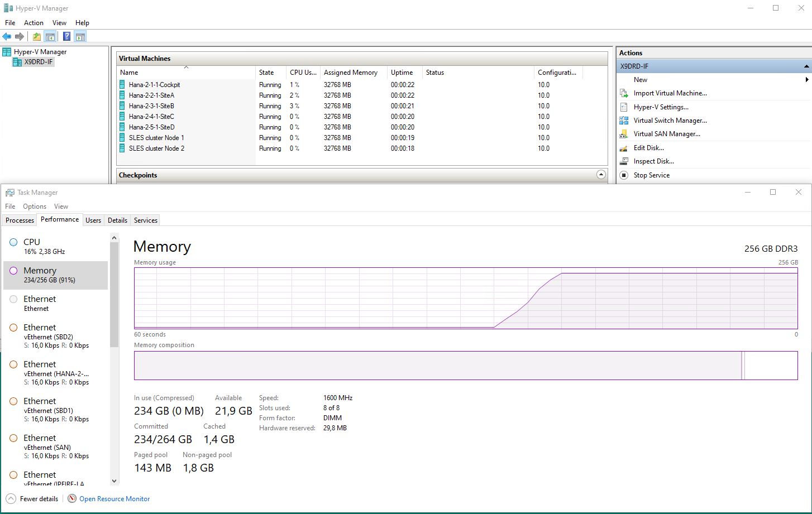Click the Virtual Switch Manager icon

pyautogui.click(x=624, y=121)
